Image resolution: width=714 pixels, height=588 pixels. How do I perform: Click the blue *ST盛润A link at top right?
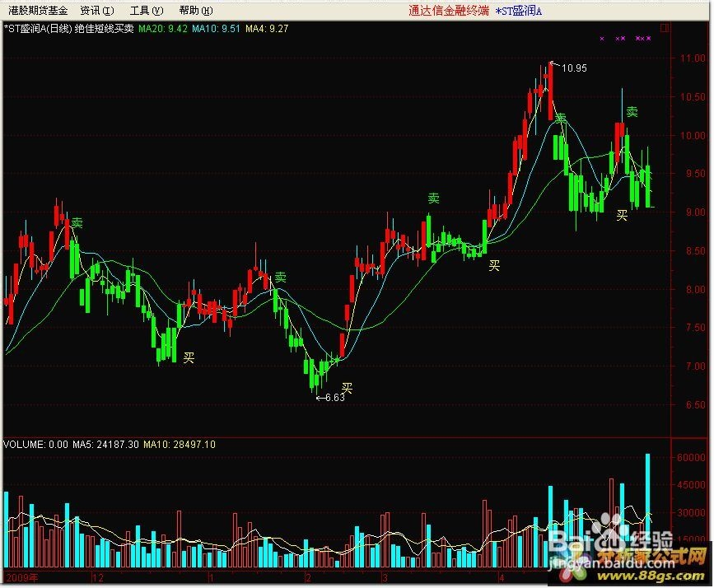tap(519, 10)
